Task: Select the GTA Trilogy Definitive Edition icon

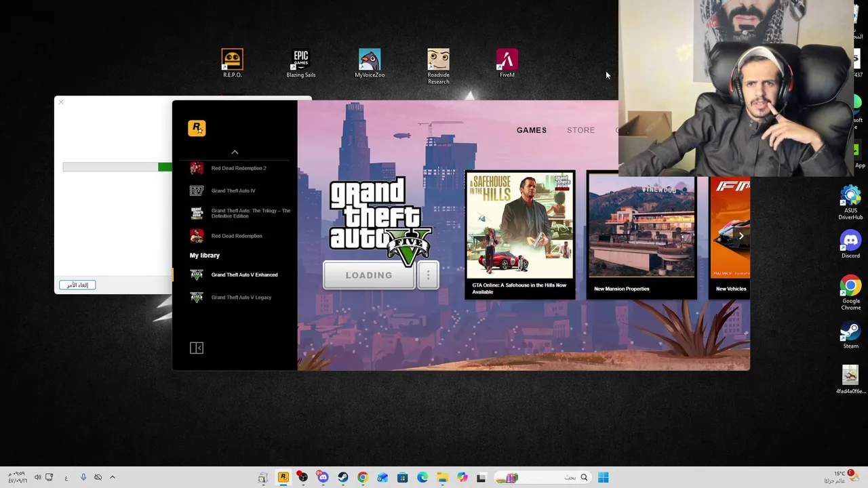Action: [197, 213]
